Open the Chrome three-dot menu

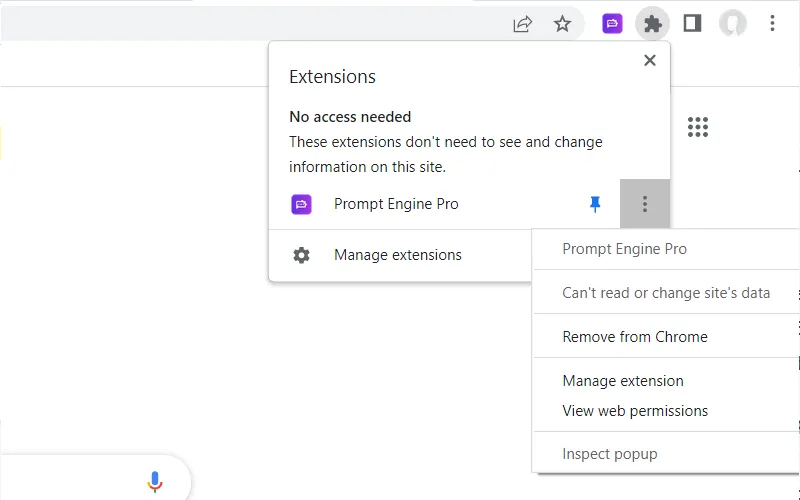pos(772,24)
